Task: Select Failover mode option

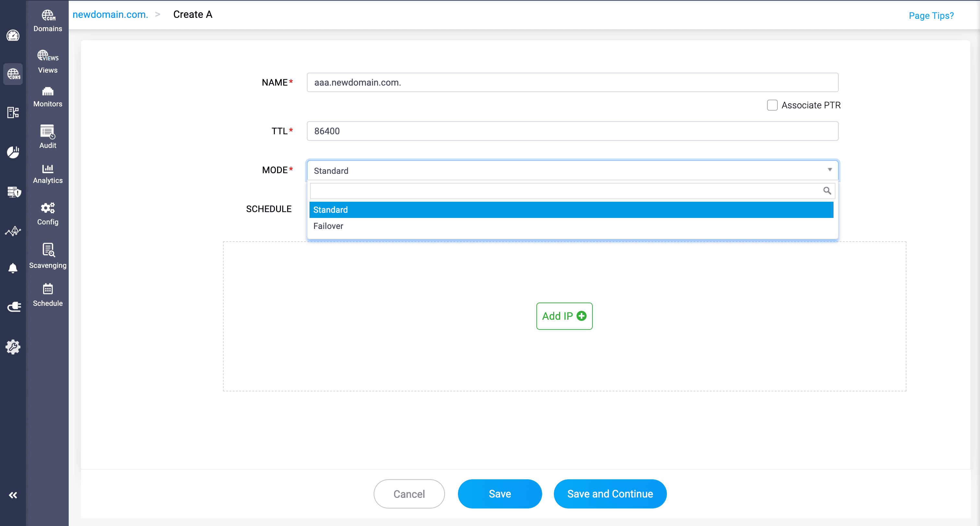Action: (328, 226)
